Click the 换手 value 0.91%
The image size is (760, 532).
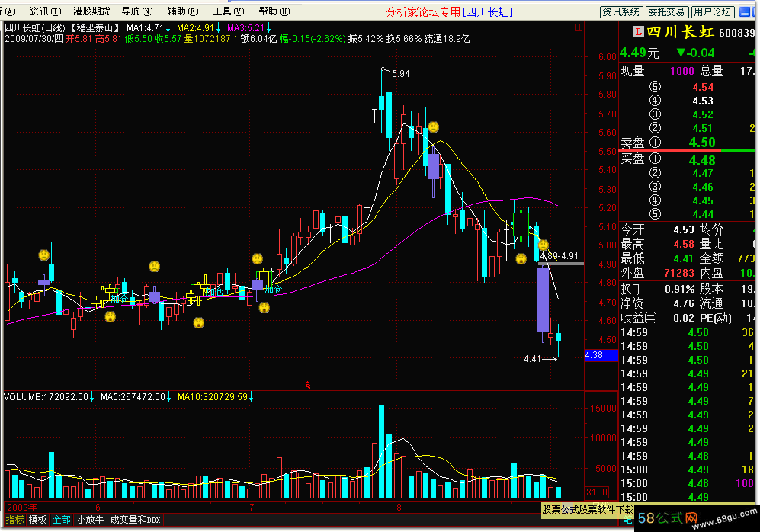[x=679, y=290]
